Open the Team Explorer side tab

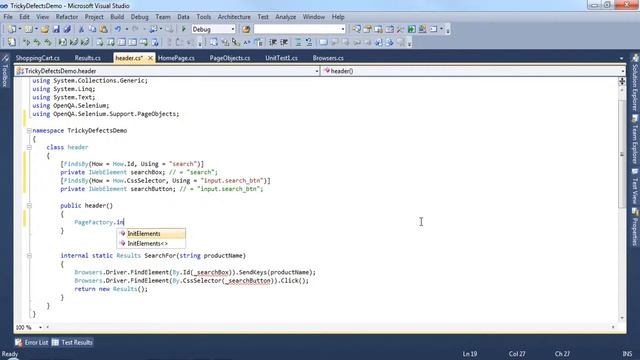tap(635, 140)
